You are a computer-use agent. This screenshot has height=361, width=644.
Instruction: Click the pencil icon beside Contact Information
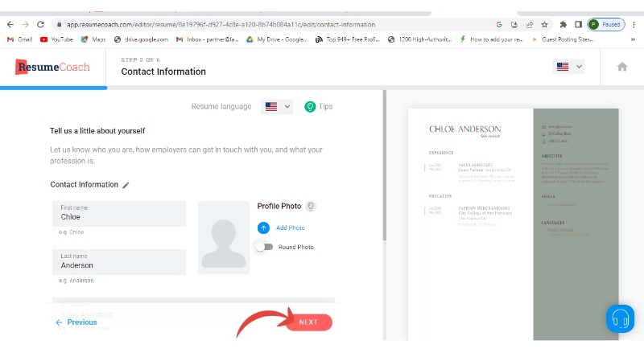pyautogui.click(x=126, y=185)
